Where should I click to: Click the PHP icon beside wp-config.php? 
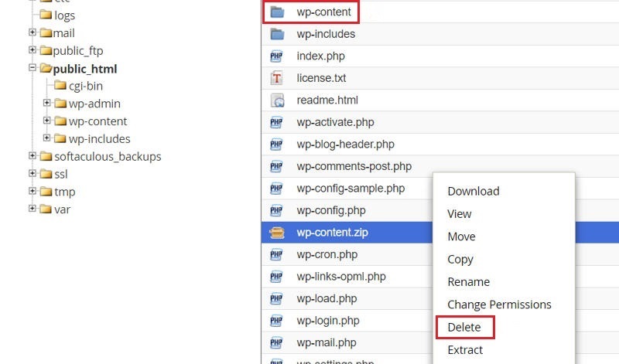276,211
